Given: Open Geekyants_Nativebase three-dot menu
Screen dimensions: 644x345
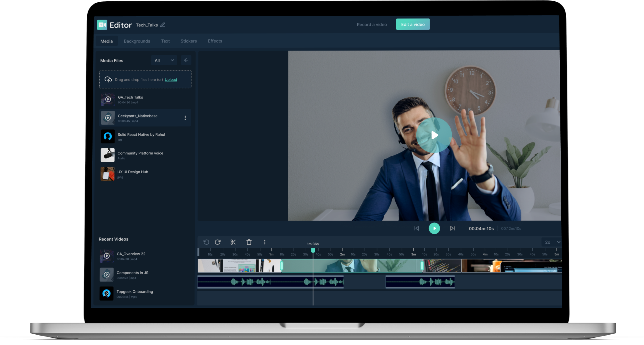Looking at the screenshot, I should pyautogui.click(x=185, y=118).
